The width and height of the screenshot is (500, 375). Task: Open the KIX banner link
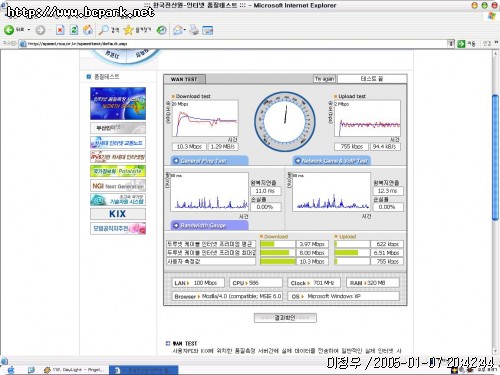[118, 214]
